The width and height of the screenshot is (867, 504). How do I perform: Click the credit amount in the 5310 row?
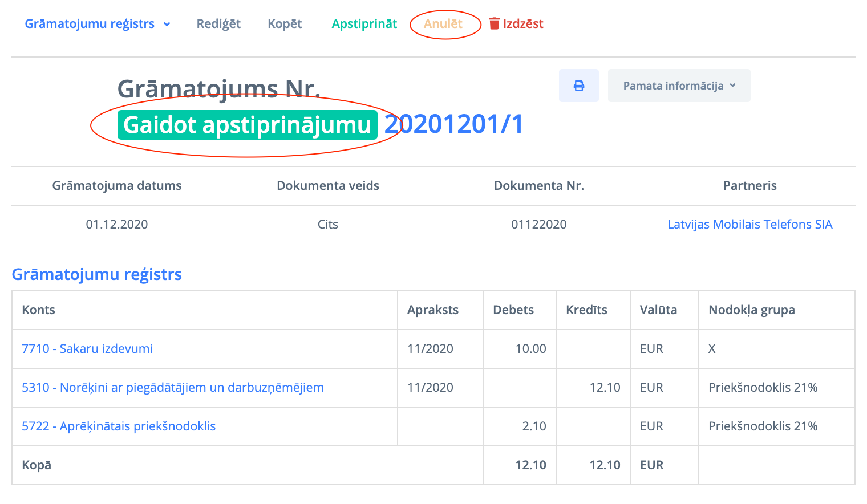(x=605, y=387)
